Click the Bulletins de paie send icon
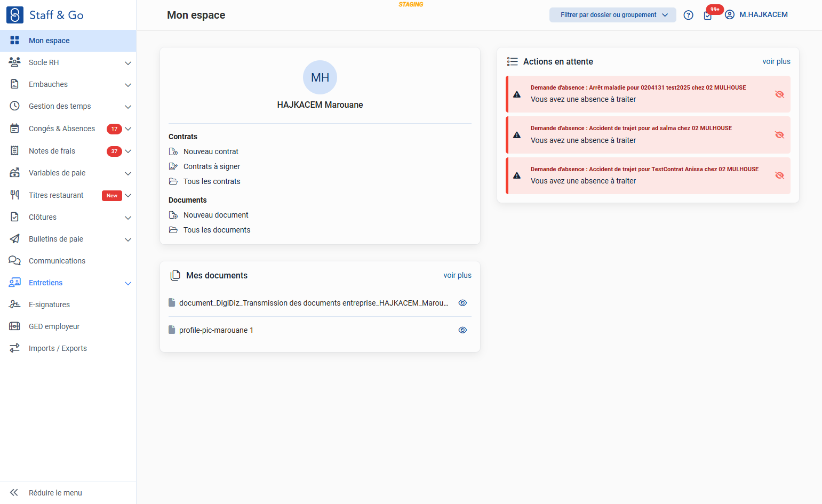This screenshot has height=504, width=822. 15,239
